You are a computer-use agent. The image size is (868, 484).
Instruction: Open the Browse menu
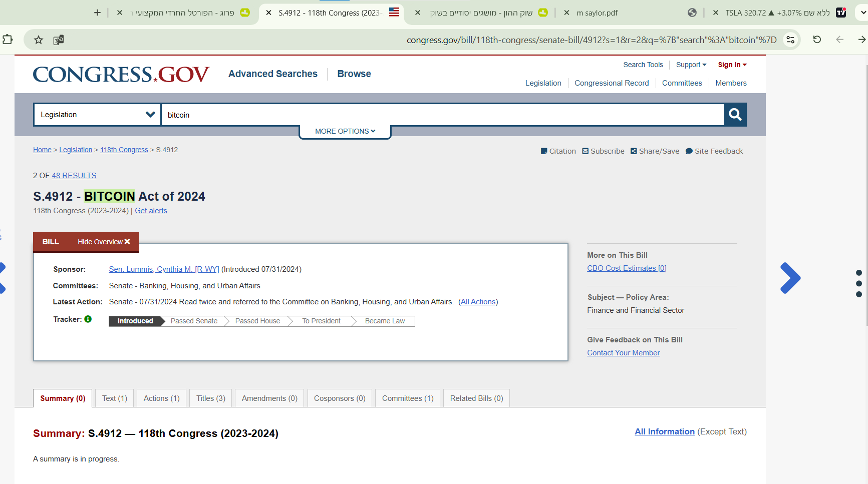pos(354,74)
